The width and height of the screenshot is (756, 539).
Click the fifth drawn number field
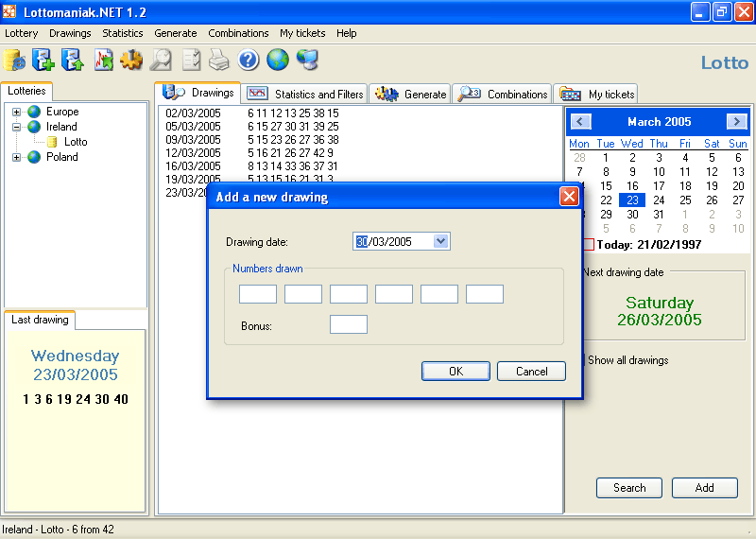[439, 294]
